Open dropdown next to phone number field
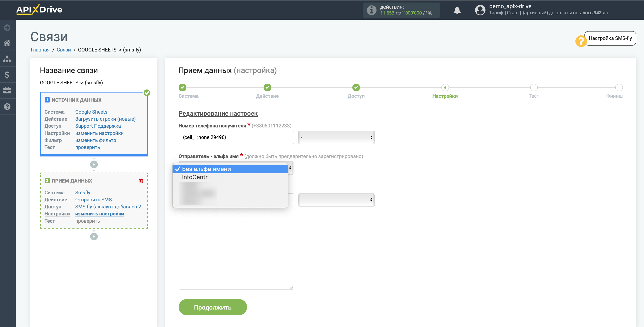644x327 pixels. [x=336, y=137]
